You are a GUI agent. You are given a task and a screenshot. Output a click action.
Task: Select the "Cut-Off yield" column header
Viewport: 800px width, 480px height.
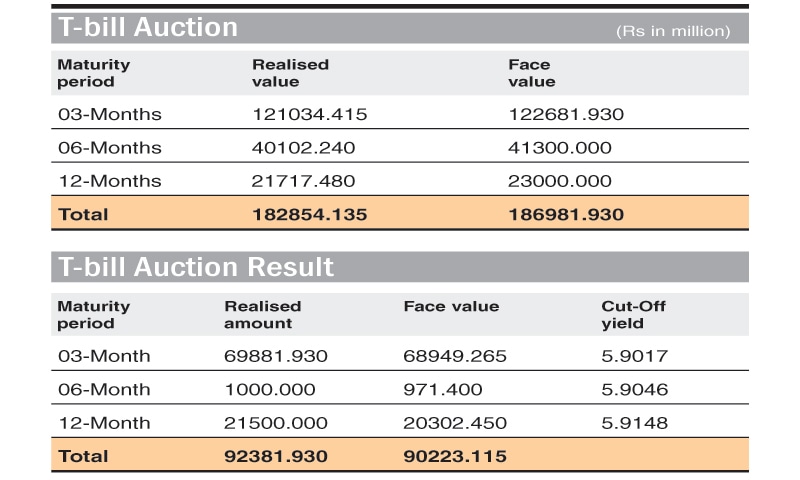[633, 315]
